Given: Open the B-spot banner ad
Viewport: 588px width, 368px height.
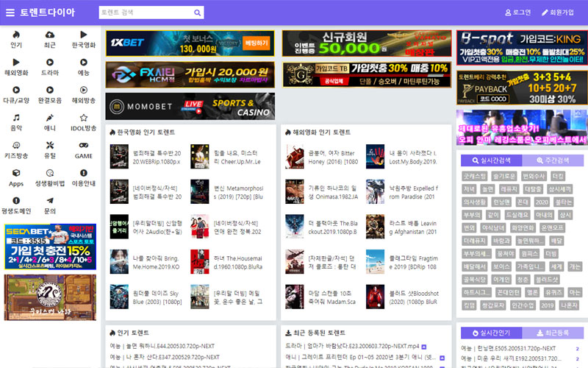Looking at the screenshot, I should tap(522, 48).
